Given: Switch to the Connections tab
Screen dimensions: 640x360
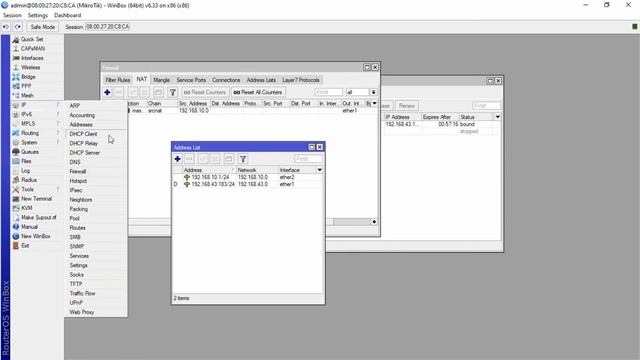Looking at the screenshot, I should click(x=226, y=80).
